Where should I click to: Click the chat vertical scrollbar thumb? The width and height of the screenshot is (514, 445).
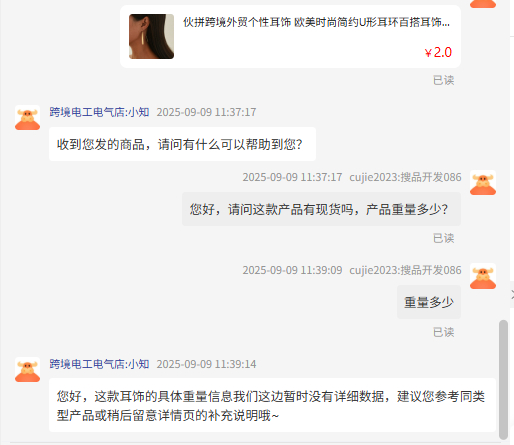point(503,380)
